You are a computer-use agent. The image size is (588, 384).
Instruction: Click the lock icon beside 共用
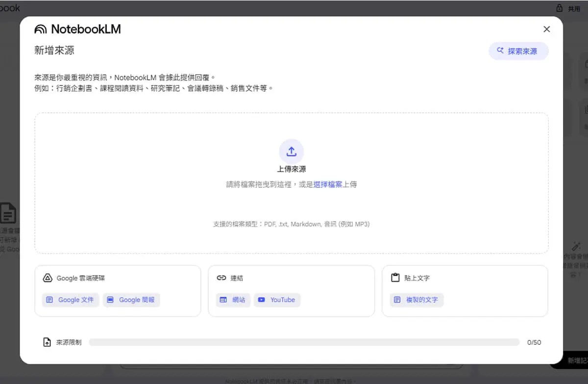[x=559, y=8]
